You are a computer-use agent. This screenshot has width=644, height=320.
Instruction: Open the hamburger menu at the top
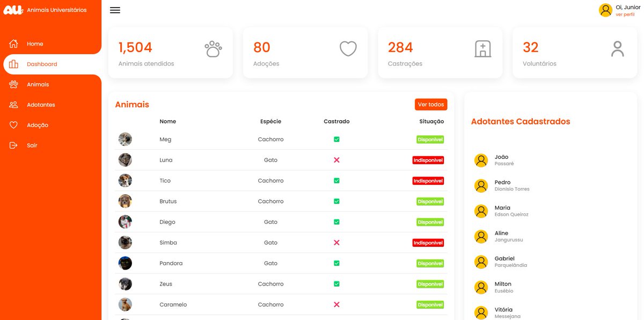pyautogui.click(x=115, y=10)
